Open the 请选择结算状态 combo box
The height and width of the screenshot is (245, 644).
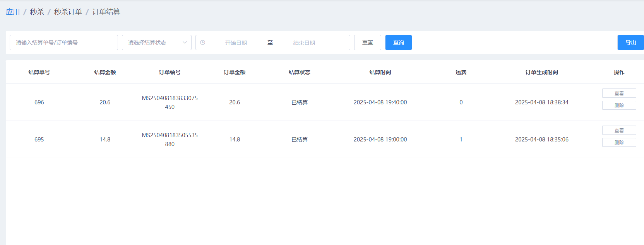[x=152, y=43]
